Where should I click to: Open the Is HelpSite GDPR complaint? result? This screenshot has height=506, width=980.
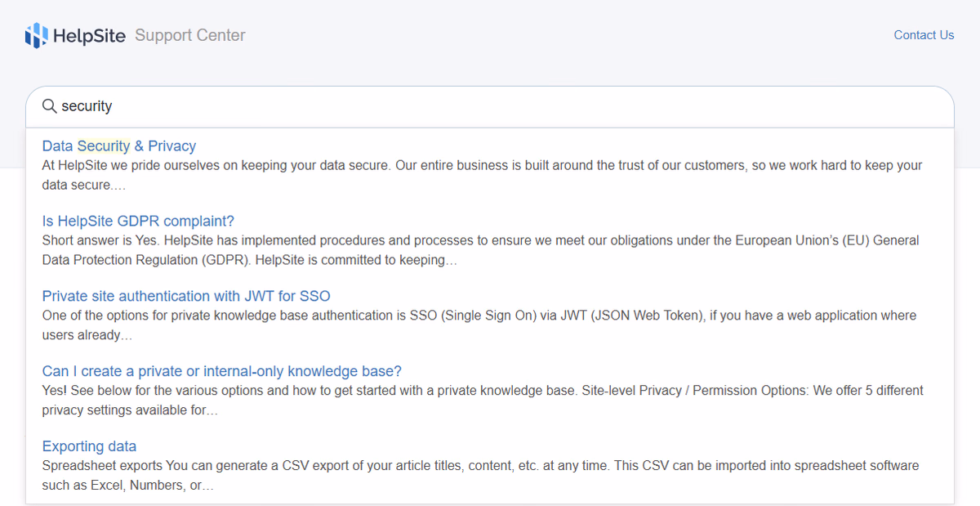[x=138, y=222]
